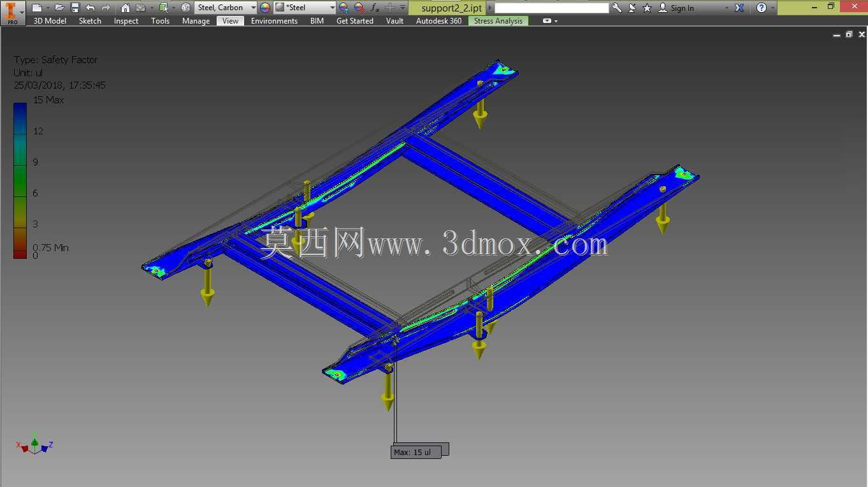Open the Manage ribbon tab
Viewport: 868px width, 487px height.
196,21
